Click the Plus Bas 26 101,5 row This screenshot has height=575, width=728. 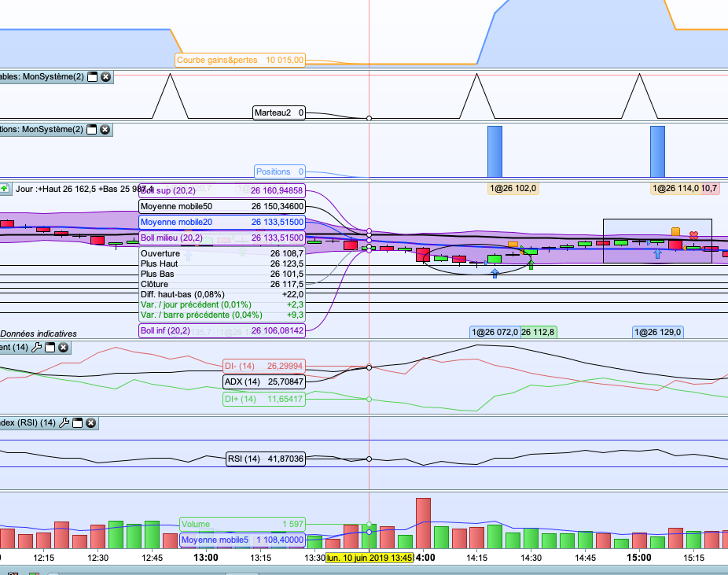coord(222,274)
